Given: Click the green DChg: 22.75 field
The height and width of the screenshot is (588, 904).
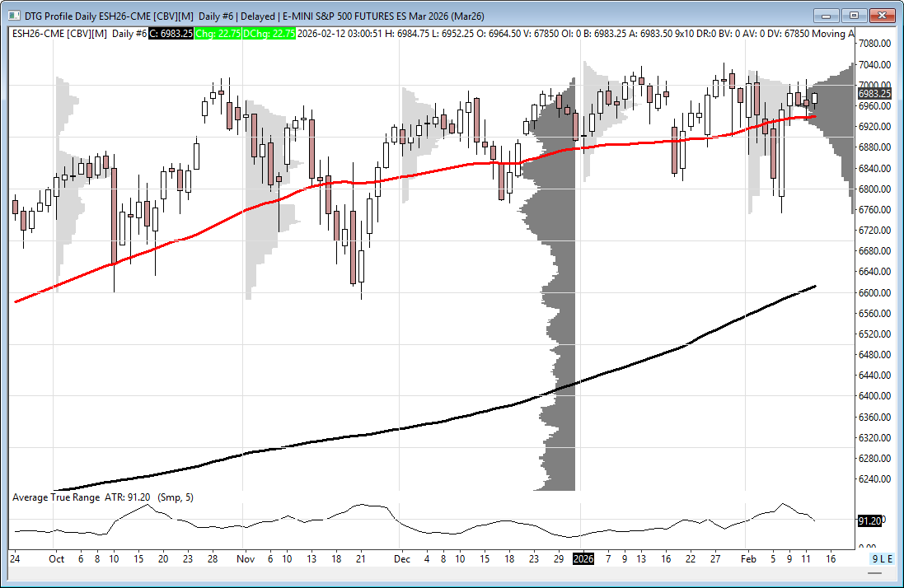Looking at the screenshot, I should click(269, 33).
